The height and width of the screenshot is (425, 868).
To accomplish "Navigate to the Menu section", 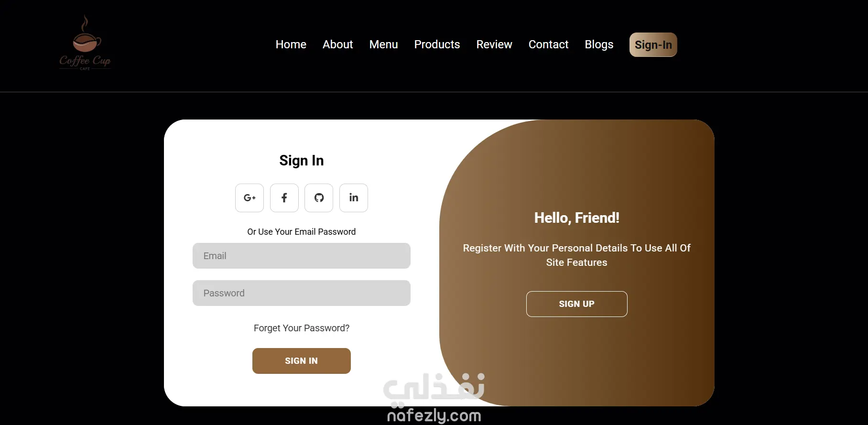I will tap(384, 44).
